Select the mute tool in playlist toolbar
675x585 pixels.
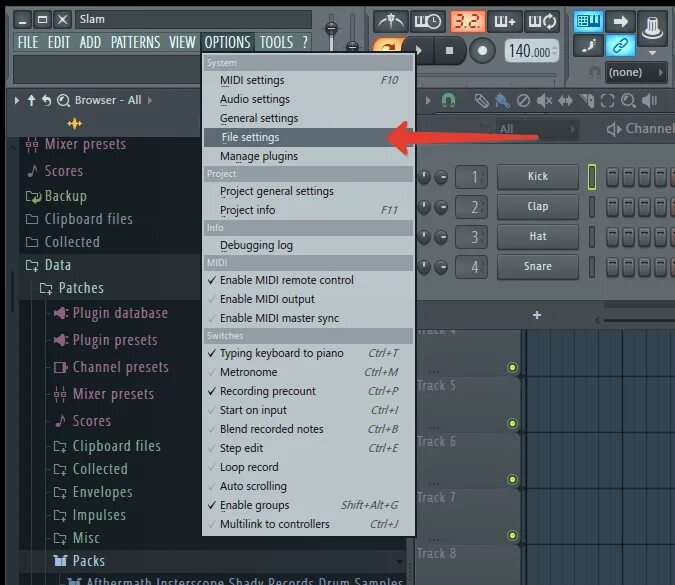544,101
